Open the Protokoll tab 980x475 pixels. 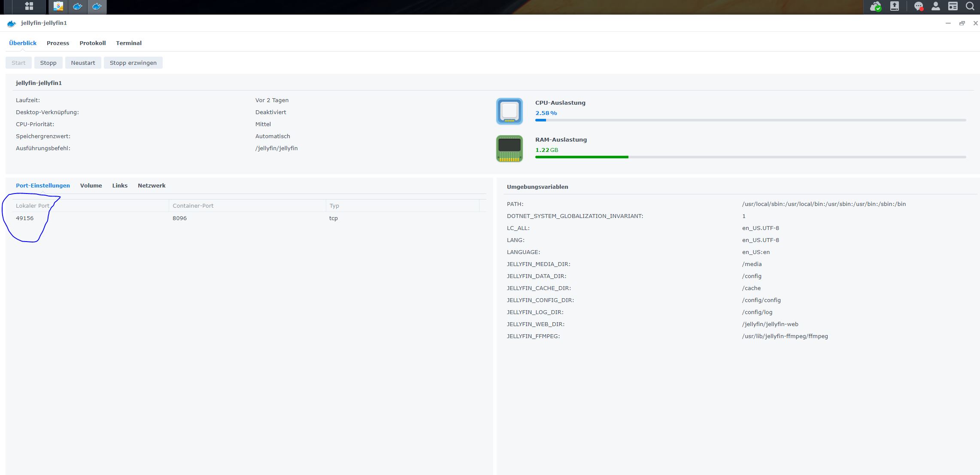click(x=93, y=43)
